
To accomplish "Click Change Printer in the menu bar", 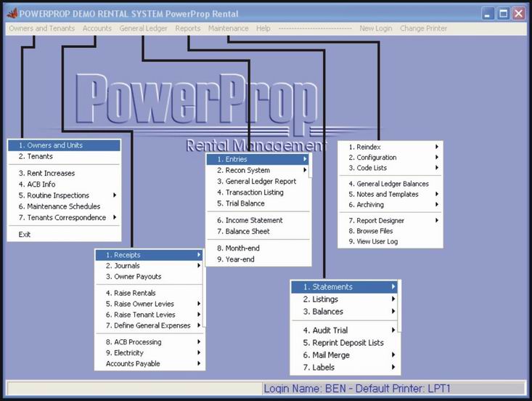I will pos(423,28).
